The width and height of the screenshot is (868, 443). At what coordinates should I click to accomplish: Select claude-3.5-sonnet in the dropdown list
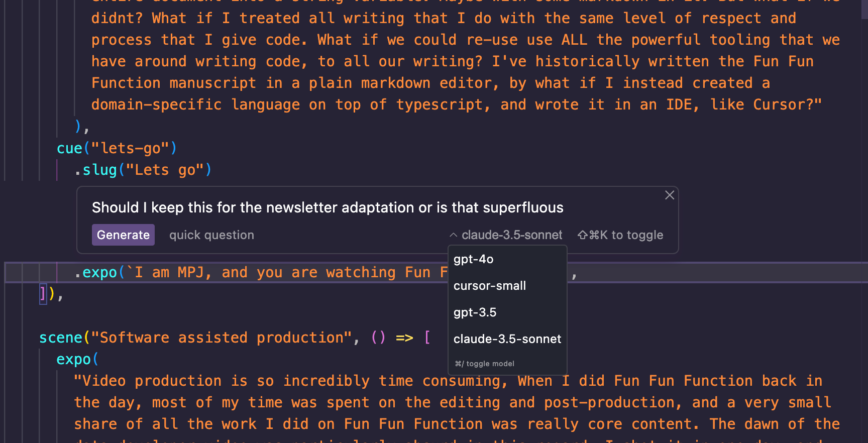click(x=507, y=339)
